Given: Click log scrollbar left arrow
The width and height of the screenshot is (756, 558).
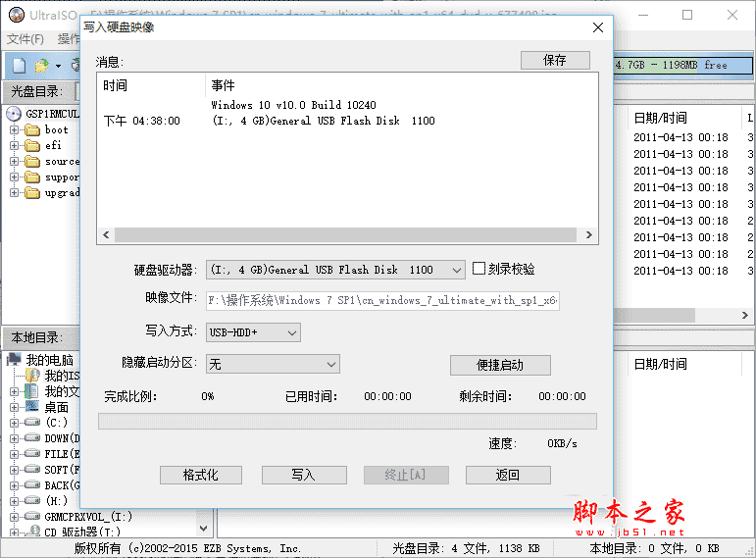Looking at the screenshot, I should [106, 235].
